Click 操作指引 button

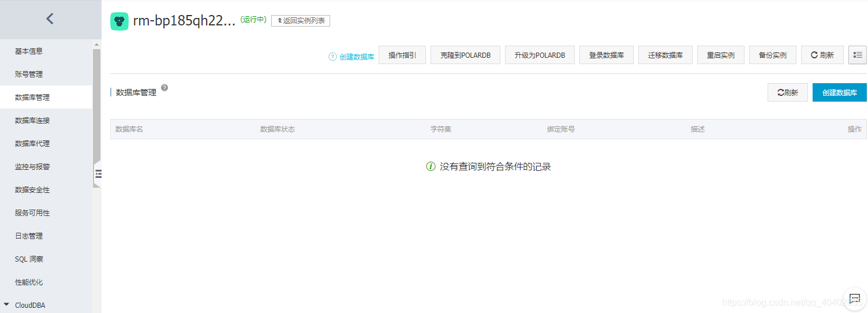(x=402, y=55)
